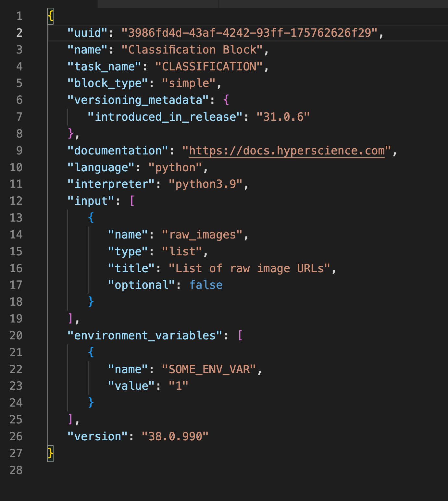
Task: Click the opening bracket of the input array
Action: tap(132, 201)
